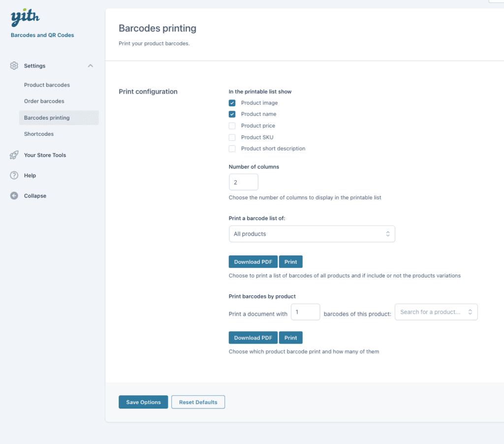Tick the Product SKU checkbox

[x=232, y=137]
